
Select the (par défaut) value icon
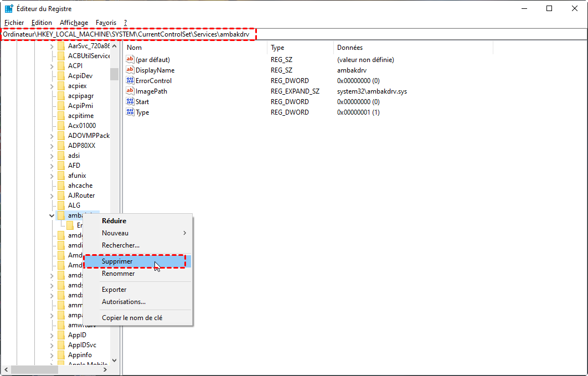pos(130,60)
